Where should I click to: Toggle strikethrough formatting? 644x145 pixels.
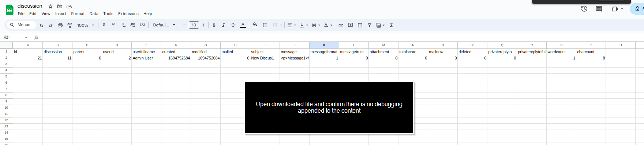[x=233, y=25]
